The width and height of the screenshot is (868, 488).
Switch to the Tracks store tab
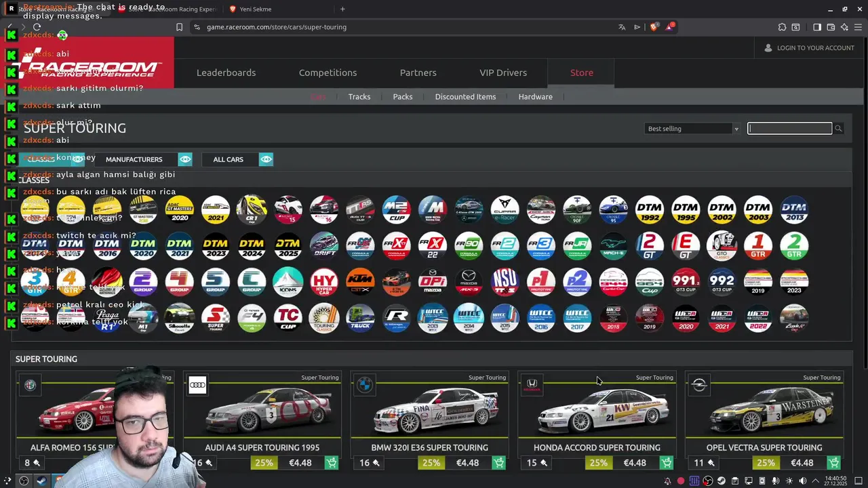point(359,97)
